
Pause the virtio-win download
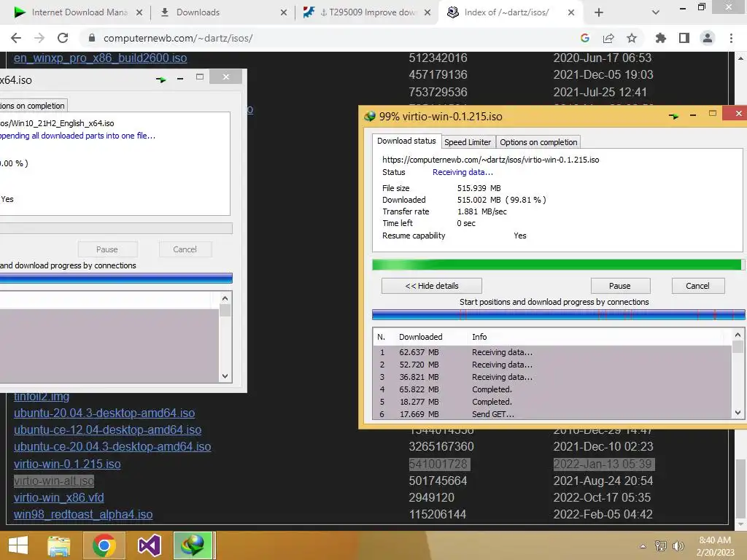pos(620,286)
